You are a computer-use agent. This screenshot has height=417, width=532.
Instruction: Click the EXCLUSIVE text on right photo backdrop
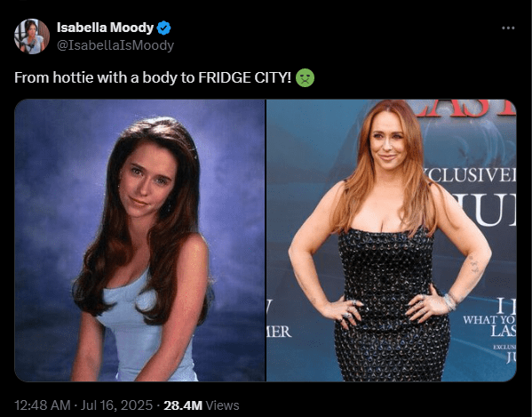(471, 175)
